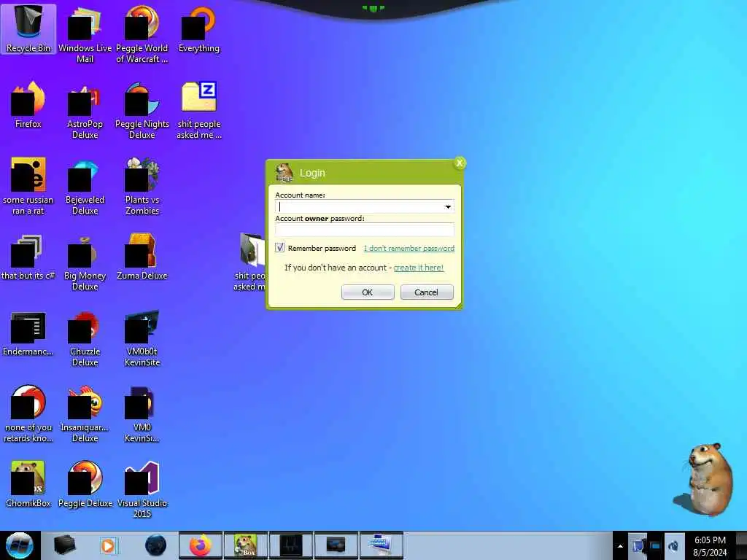Open the Windows Start orb

(19, 545)
